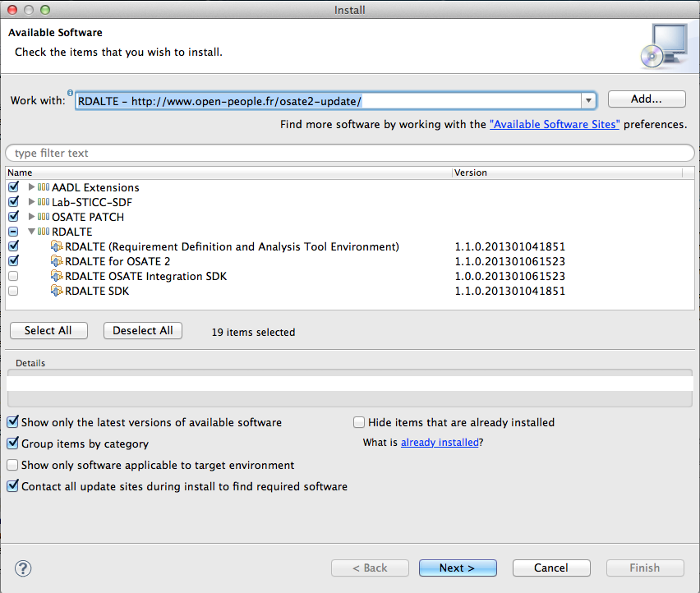Enable Show only software applicable to target environment

coord(12,465)
